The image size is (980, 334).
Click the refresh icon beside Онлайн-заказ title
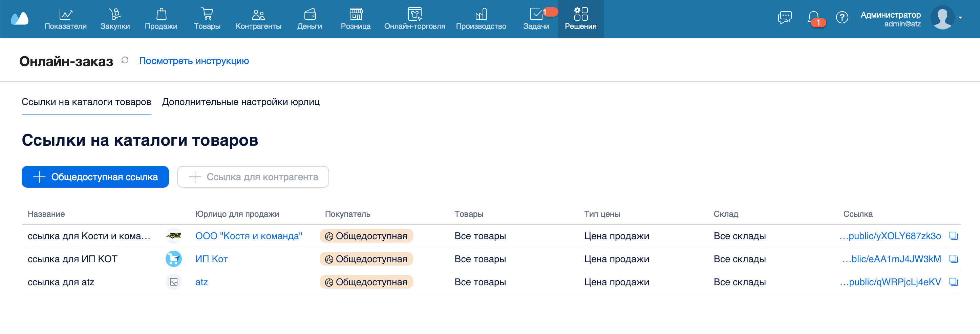[x=125, y=61]
